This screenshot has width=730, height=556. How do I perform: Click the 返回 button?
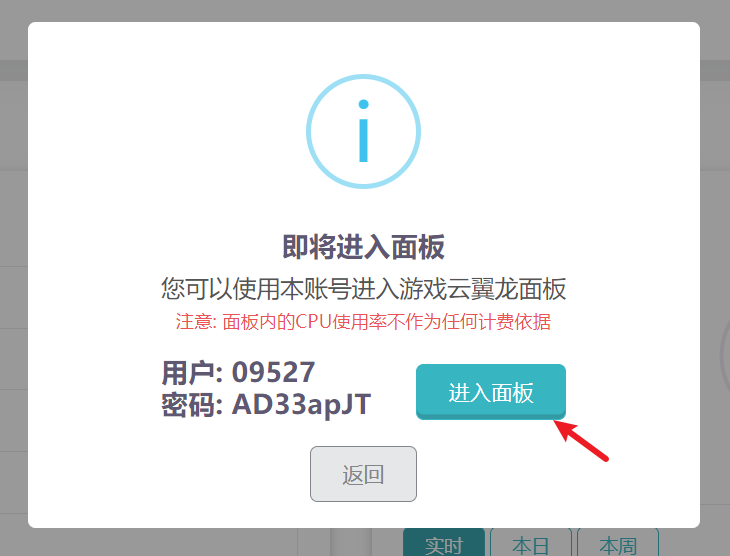[363, 474]
